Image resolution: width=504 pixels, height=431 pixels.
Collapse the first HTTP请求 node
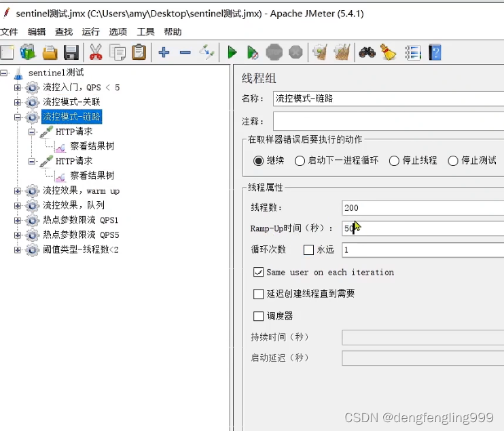coord(31,132)
